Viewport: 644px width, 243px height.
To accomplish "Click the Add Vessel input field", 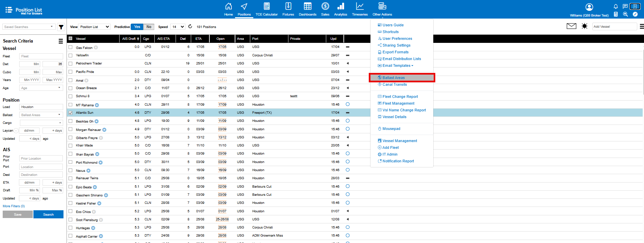I will point(614,27).
